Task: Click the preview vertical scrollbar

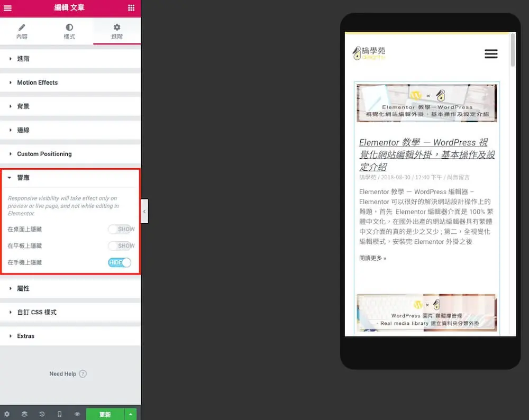Action: 513,50
